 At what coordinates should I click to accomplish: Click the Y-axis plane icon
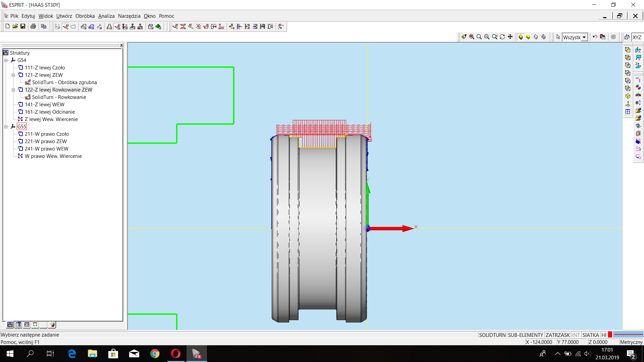coord(638,58)
